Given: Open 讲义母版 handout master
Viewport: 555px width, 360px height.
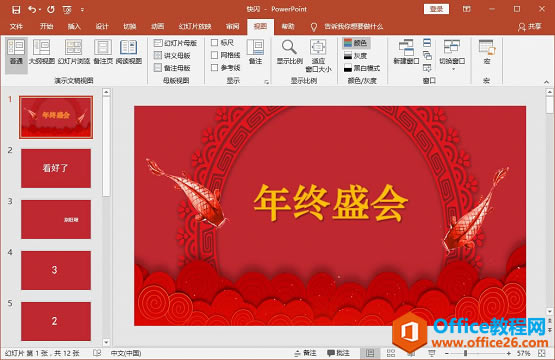Looking at the screenshot, I should [172, 56].
